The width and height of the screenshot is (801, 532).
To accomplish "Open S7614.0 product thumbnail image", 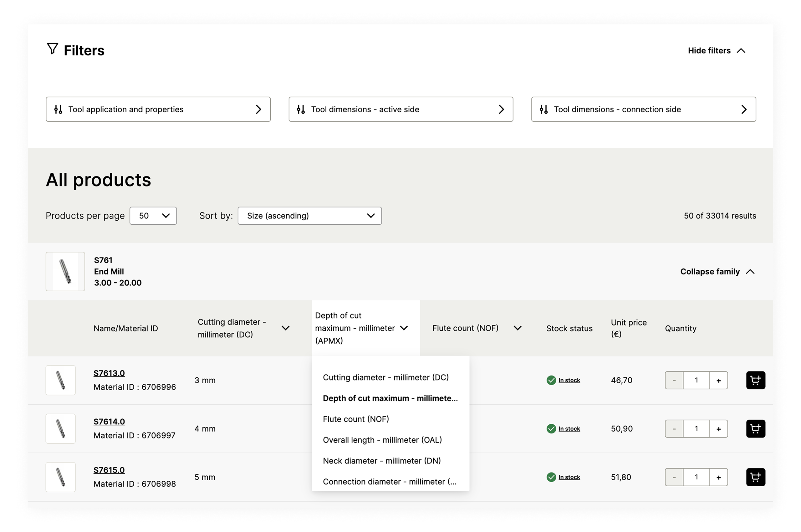I will coord(61,428).
